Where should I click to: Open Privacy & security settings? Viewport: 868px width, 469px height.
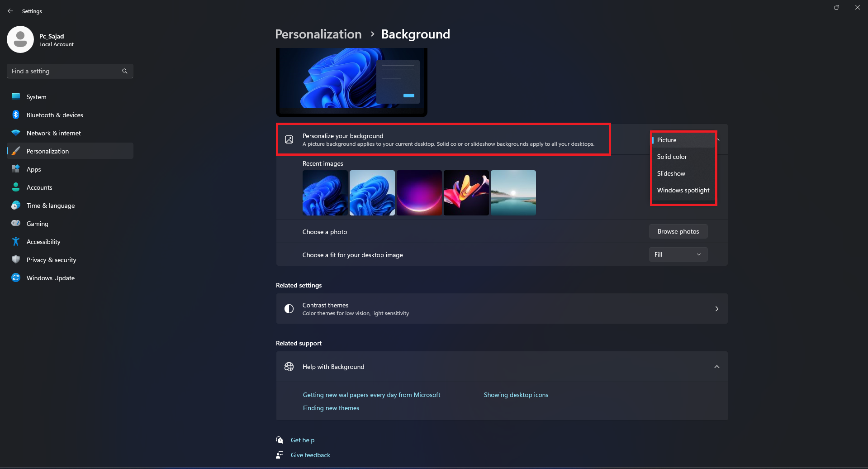[x=70, y=259]
